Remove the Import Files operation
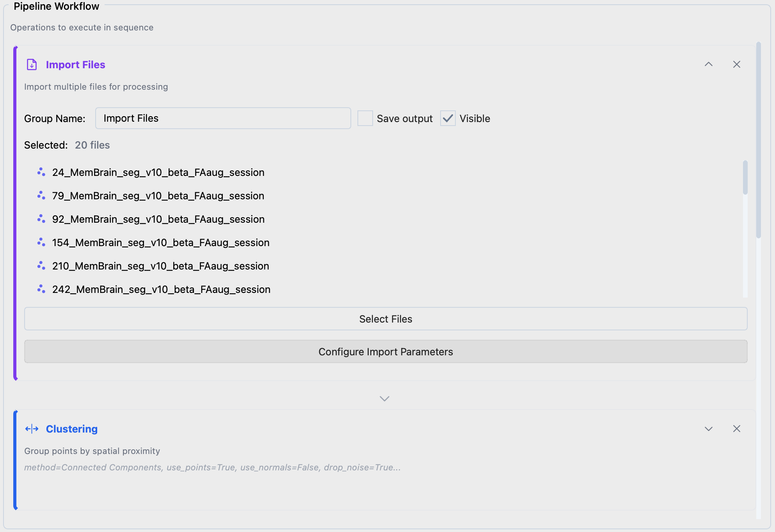Screen dimensions: 775x532 pyautogui.click(x=736, y=64)
